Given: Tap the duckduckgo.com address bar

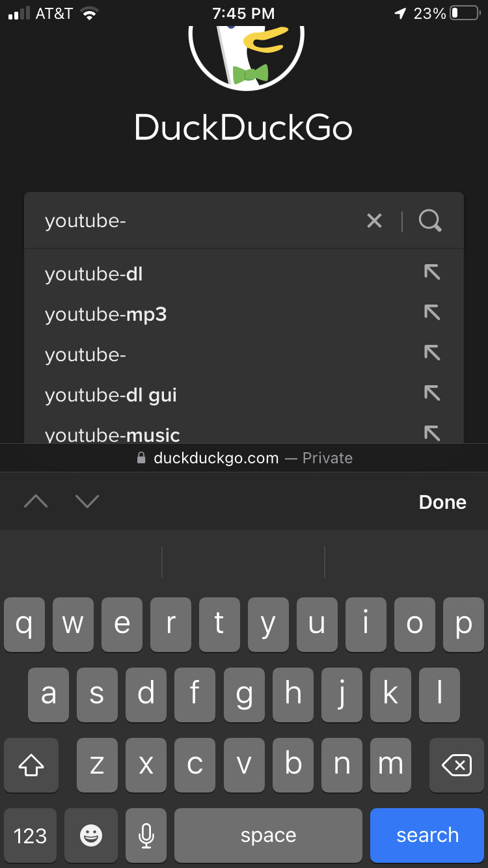Looking at the screenshot, I should tap(244, 458).
